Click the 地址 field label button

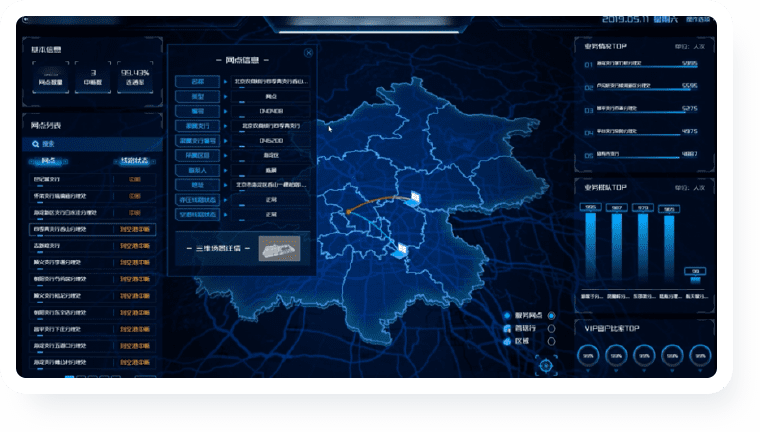coord(197,185)
